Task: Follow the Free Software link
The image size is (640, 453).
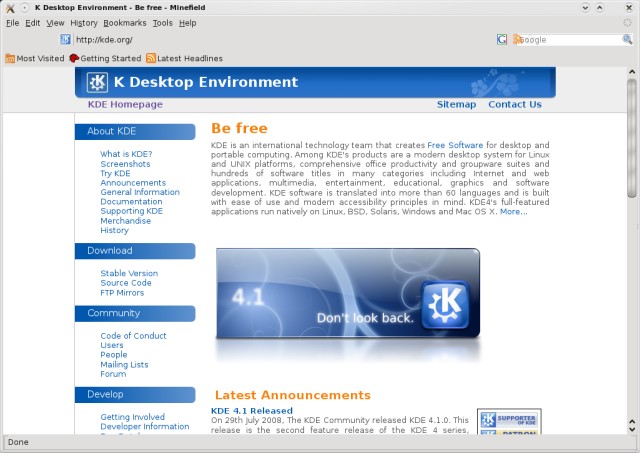Action: [455, 145]
